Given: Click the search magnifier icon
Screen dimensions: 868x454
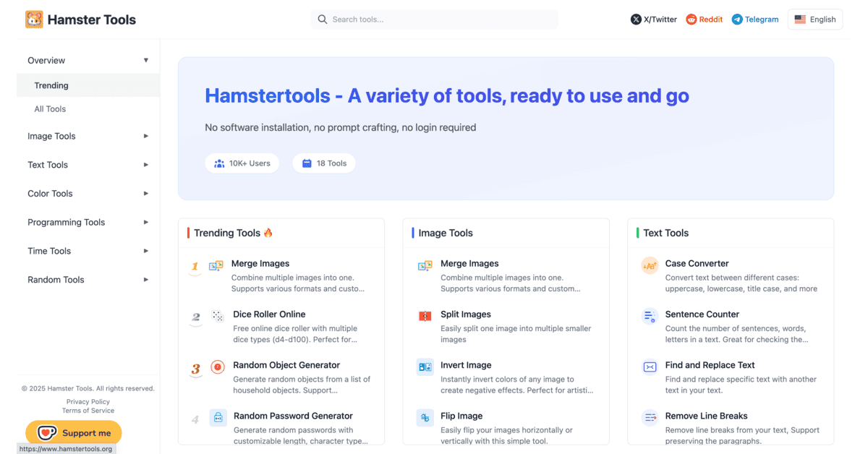Looking at the screenshot, I should 323,20.
